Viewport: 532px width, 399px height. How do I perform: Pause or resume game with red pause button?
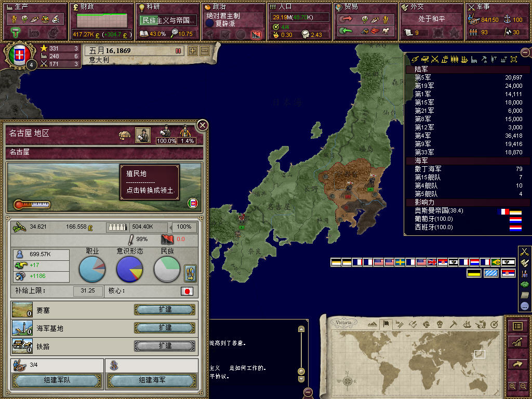(178, 51)
